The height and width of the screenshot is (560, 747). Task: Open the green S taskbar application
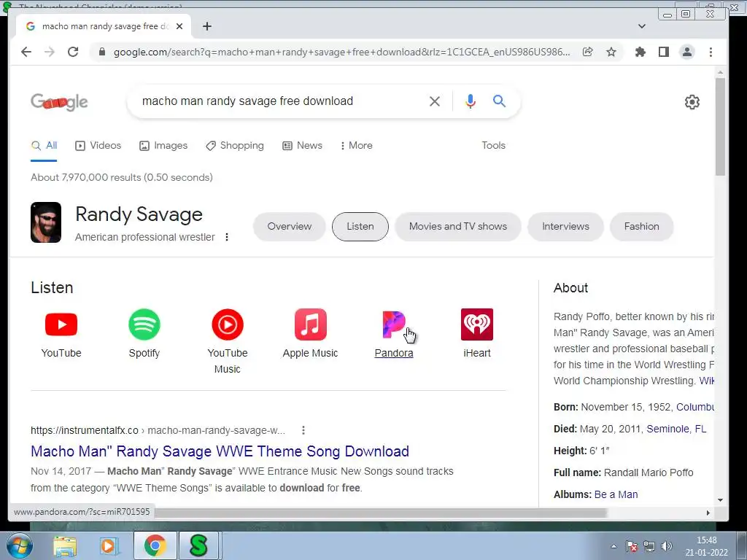click(x=198, y=545)
